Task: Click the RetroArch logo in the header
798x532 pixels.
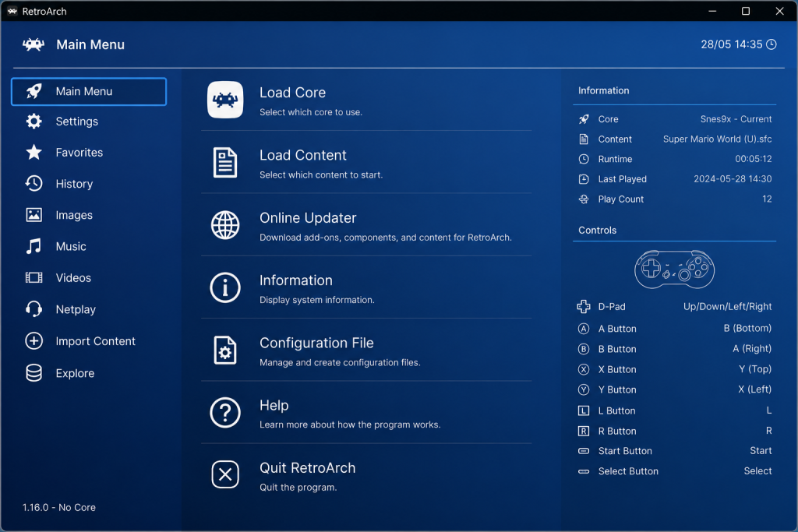Action: point(33,44)
